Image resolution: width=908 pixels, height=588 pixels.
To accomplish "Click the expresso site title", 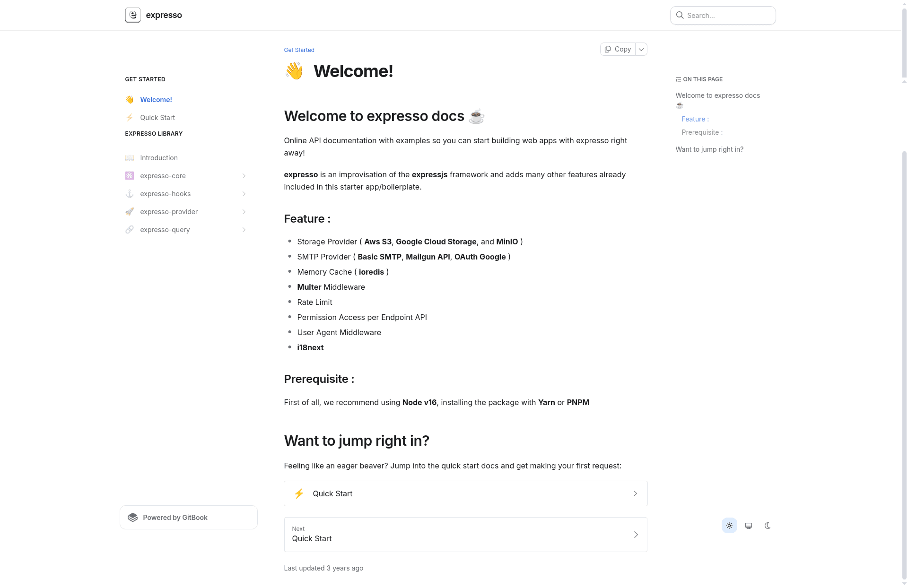I will click(x=164, y=15).
